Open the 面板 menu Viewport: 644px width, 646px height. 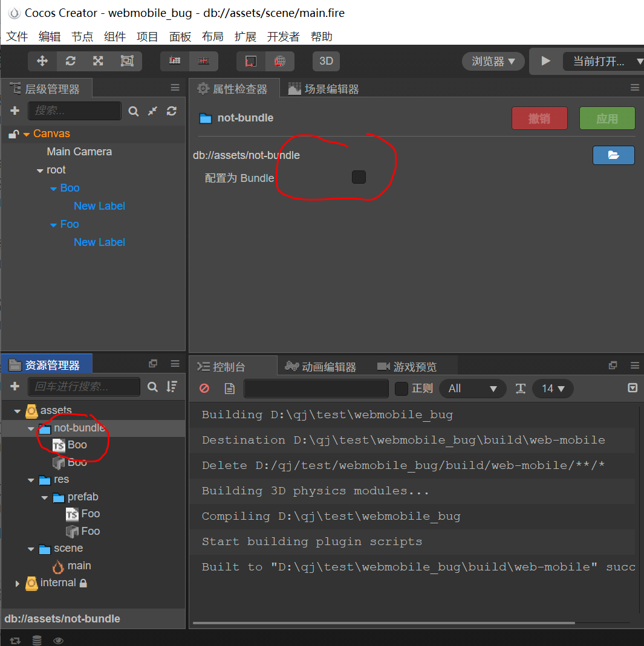[x=180, y=37]
